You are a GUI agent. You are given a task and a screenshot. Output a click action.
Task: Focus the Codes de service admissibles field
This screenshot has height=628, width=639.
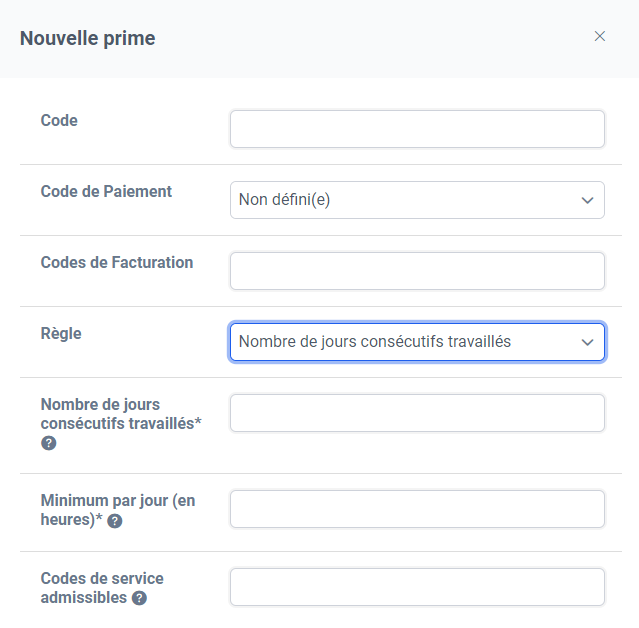417,587
